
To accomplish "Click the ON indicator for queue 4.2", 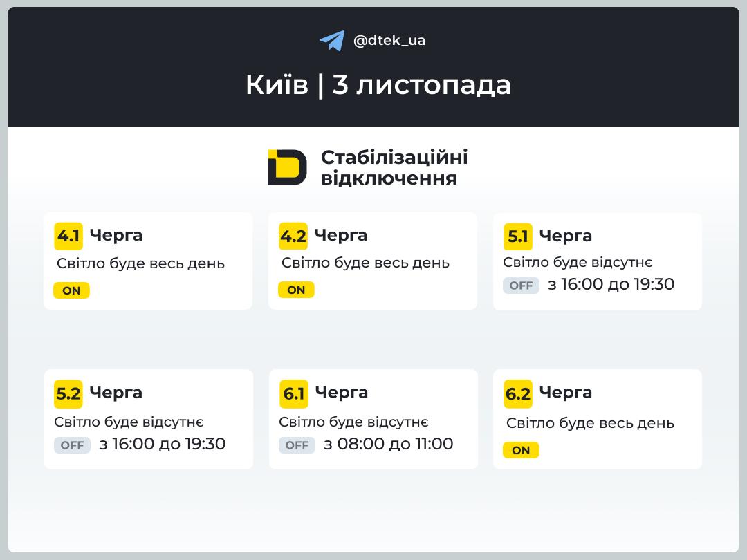I will click(x=296, y=290).
